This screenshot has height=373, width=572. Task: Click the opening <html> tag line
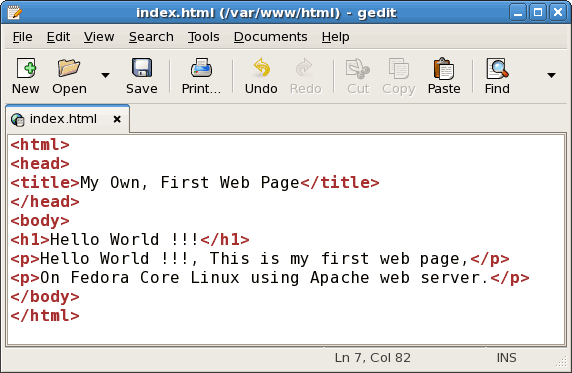coord(40,145)
